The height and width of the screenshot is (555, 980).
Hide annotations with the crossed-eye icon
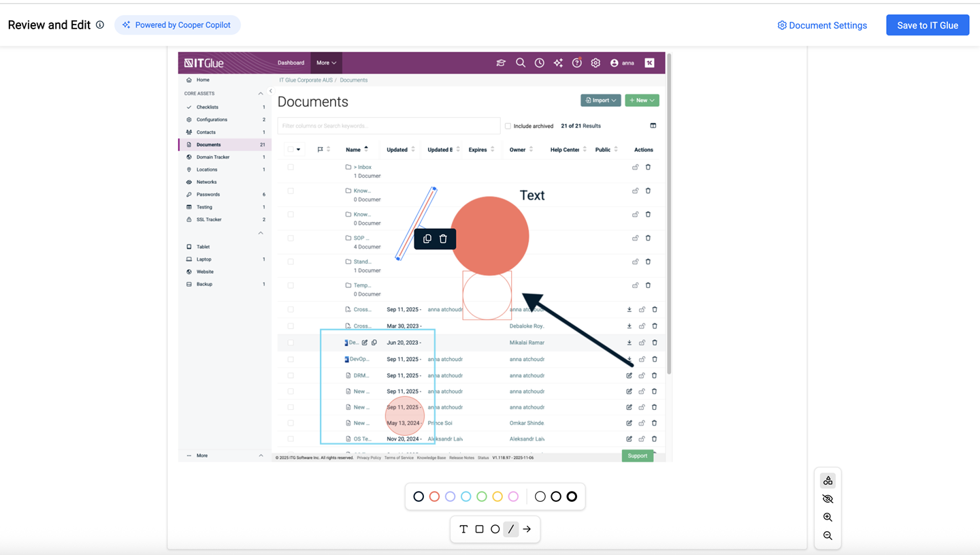coord(828,499)
